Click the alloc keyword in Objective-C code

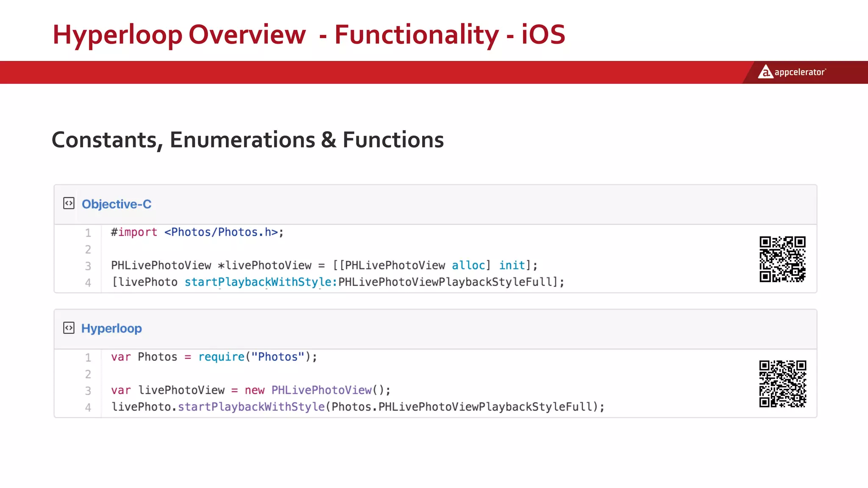pyautogui.click(x=468, y=266)
